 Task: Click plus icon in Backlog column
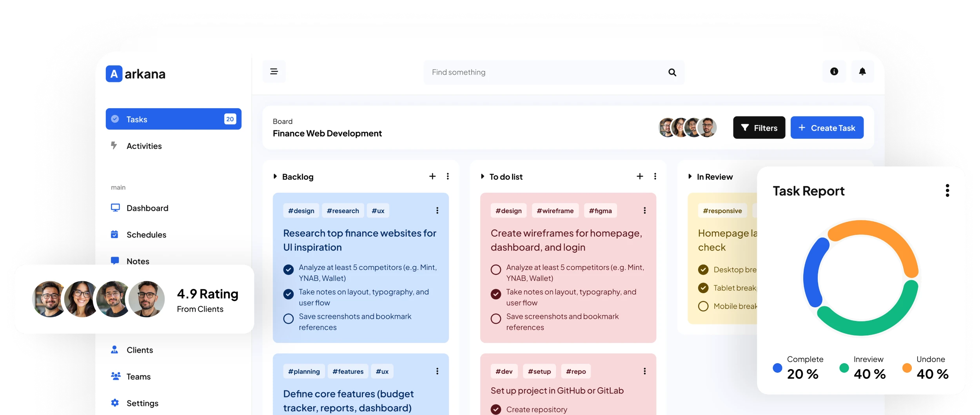click(x=432, y=176)
